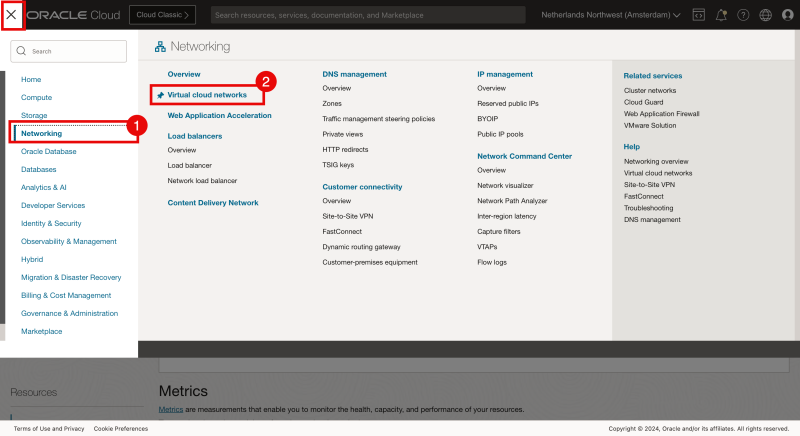The height and width of the screenshot is (436, 800).
Task: Click the pin icon beside Virtual cloud networks
Action: pos(160,95)
